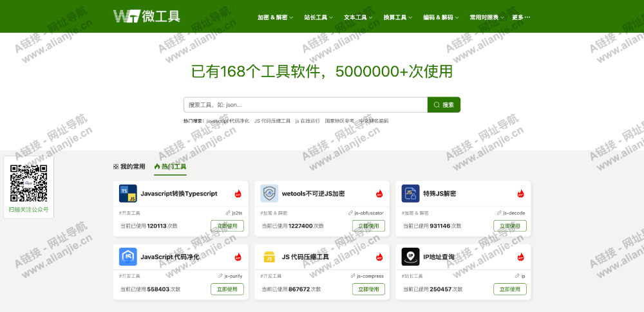Viewport: 644px width, 312px height.
Task: Click 立即使用 on 特殊JS解密 card
Action: pos(509,226)
